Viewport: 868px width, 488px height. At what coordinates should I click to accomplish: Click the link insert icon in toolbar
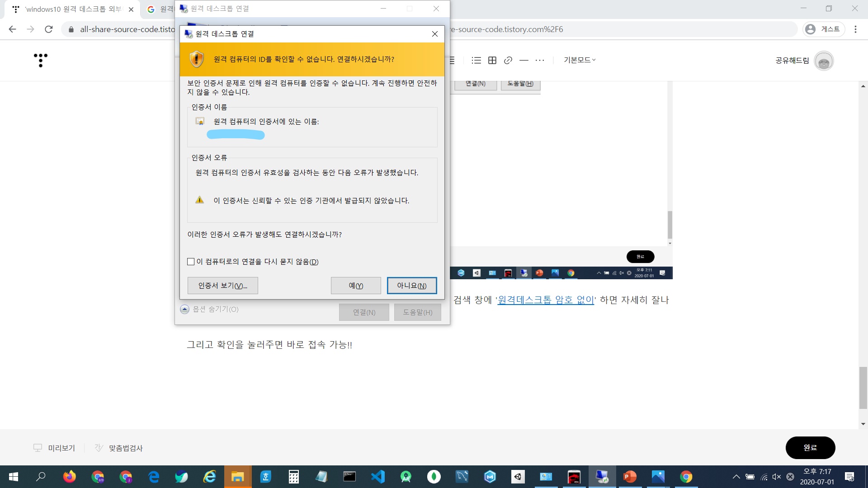[508, 60]
